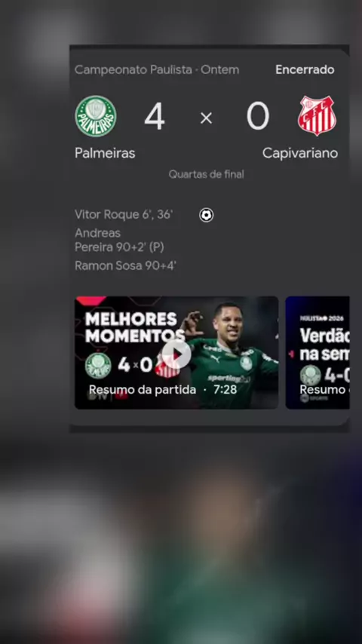
Task: Open the Palmeiras team name link
Action: (105, 153)
